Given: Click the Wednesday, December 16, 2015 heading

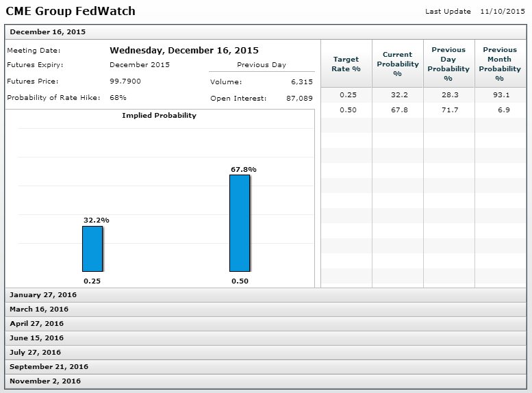Looking at the screenshot, I should click(x=184, y=50).
